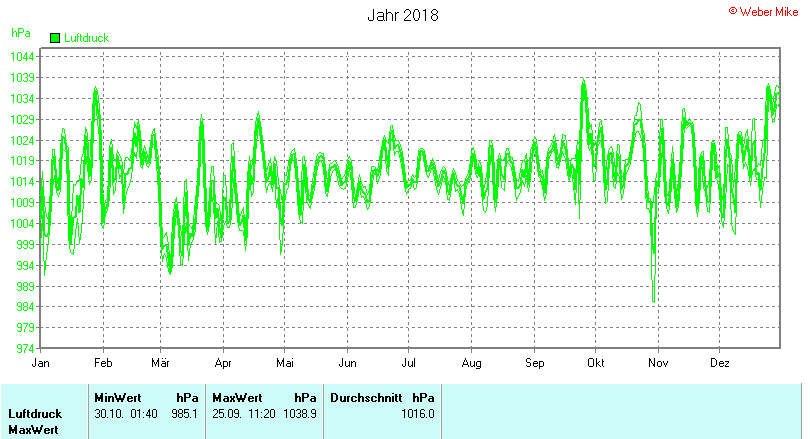Click the Jan label on the time axis
810x439 pixels.
click(40, 363)
